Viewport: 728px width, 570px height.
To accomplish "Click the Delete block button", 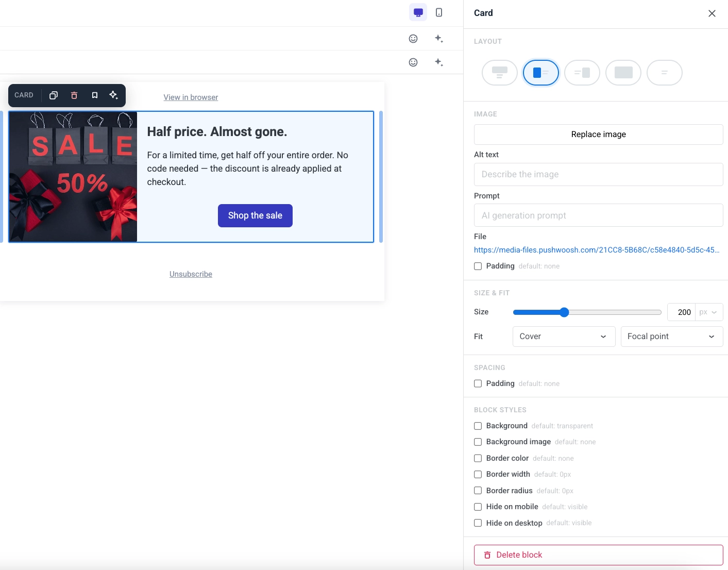I will pyautogui.click(x=599, y=555).
